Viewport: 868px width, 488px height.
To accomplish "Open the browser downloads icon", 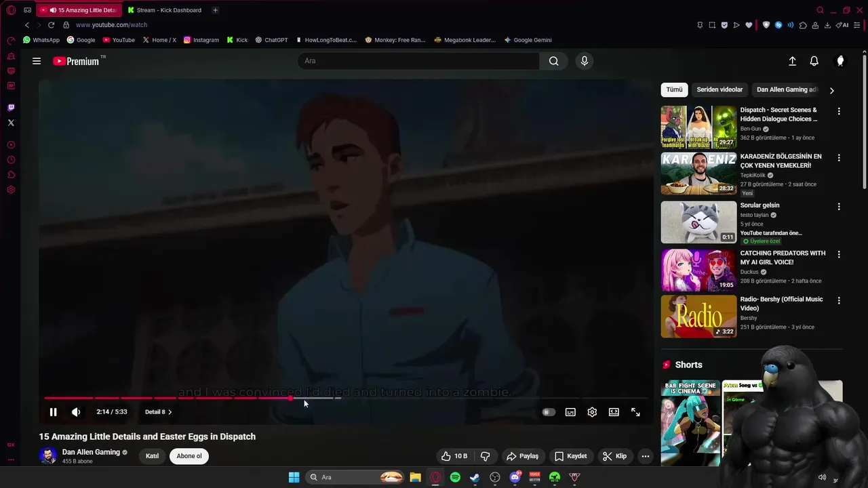I will click(x=827, y=25).
